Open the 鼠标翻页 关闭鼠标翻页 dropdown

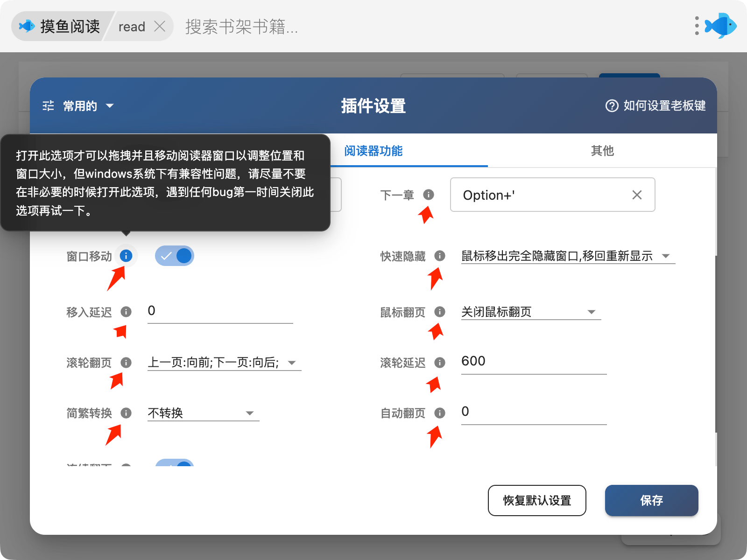point(531,312)
